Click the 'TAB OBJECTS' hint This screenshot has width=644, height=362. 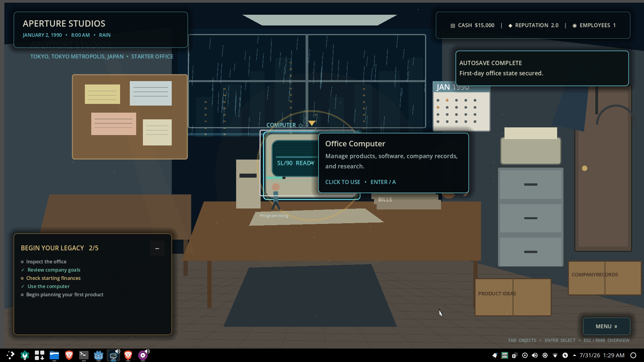(522, 340)
